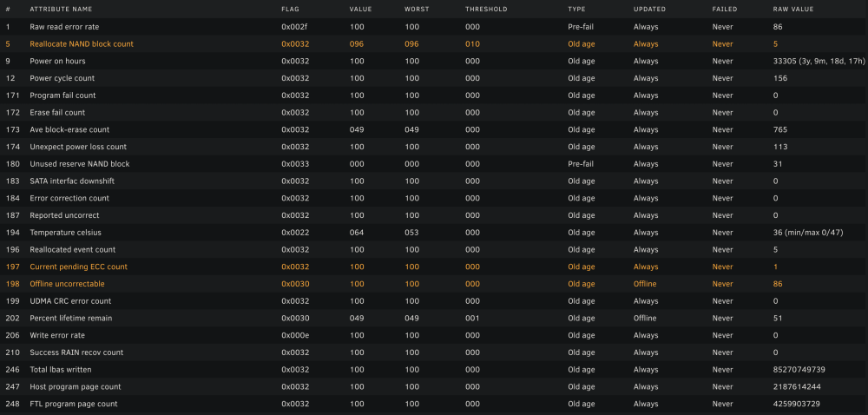Click raw value 156
The width and height of the screenshot is (868, 415).
tap(780, 78)
